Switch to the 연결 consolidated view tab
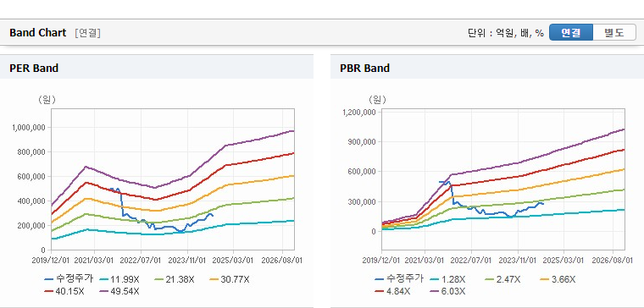 tap(571, 32)
